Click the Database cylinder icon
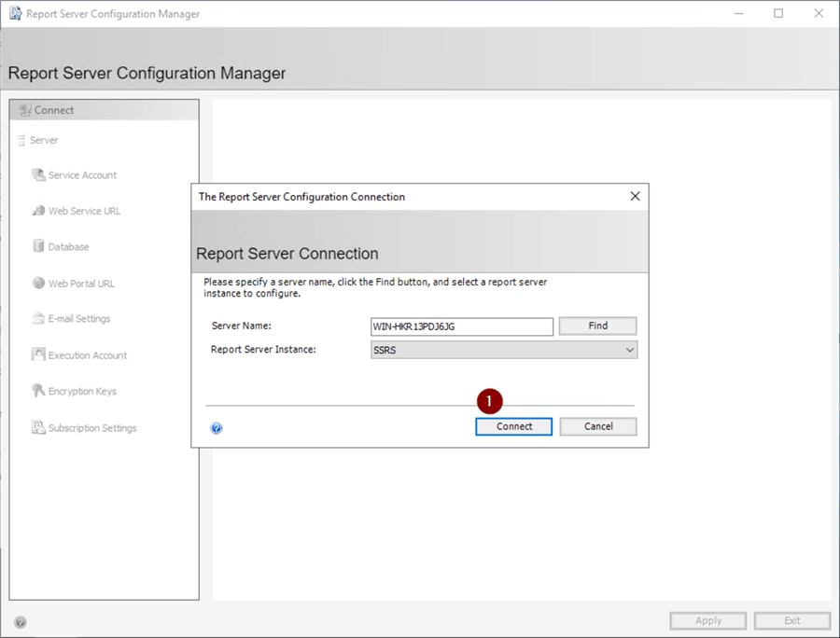 38,247
